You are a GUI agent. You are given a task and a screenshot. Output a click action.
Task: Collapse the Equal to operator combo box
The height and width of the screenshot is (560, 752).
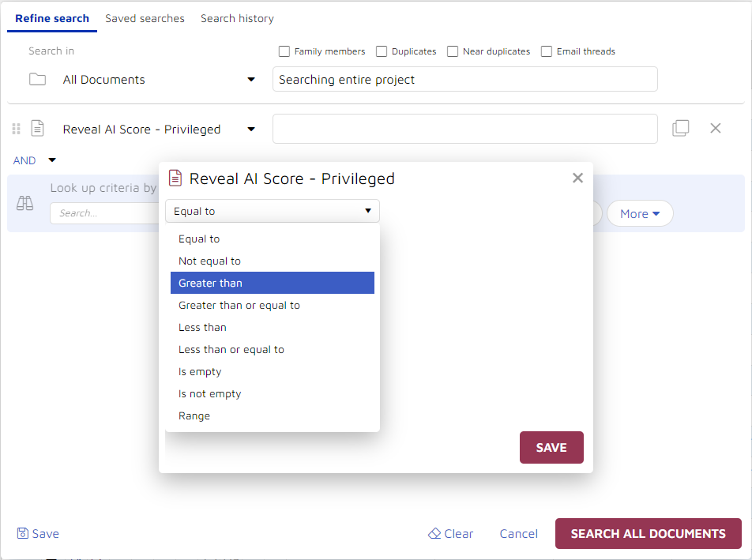(273, 211)
